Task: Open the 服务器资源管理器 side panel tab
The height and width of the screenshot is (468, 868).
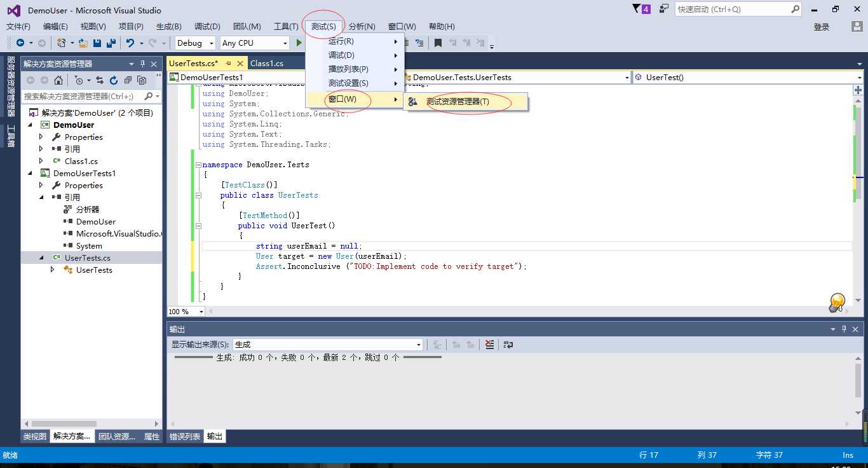Action: pos(11,86)
